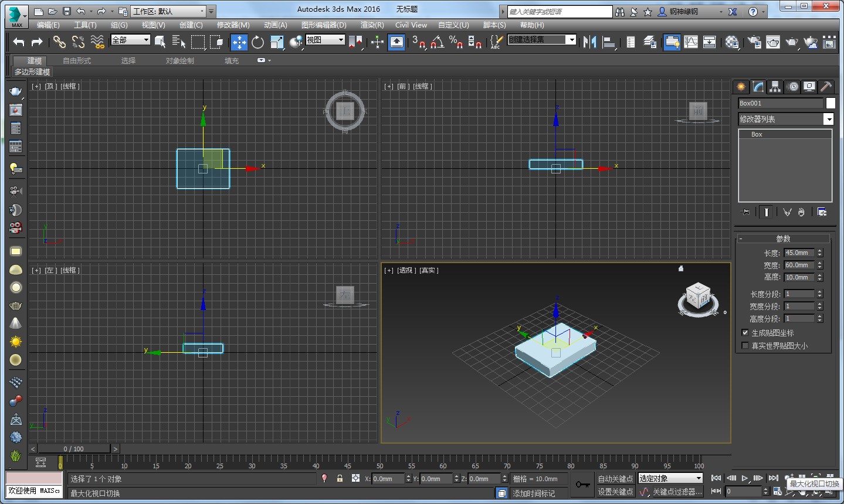Click the Select and Link tool
The width and height of the screenshot is (844, 504).
click(x=59, y=42)
